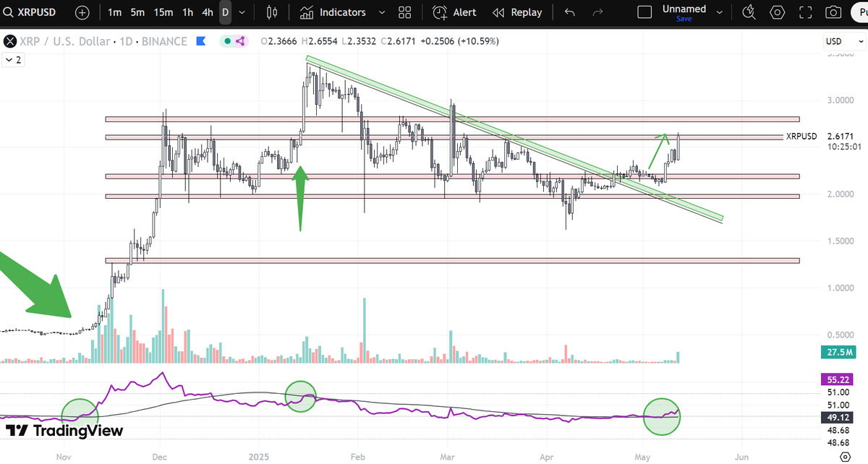Expand the Unnamed layout dropdown arrow

click(x=720, y=12)
